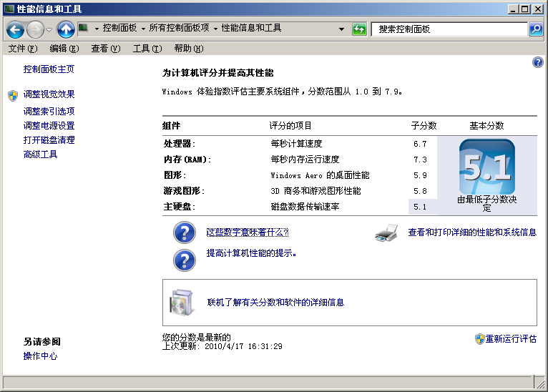Click 这些数字意味着什么? link
548x392 pixels.
[x=248, y=232]
